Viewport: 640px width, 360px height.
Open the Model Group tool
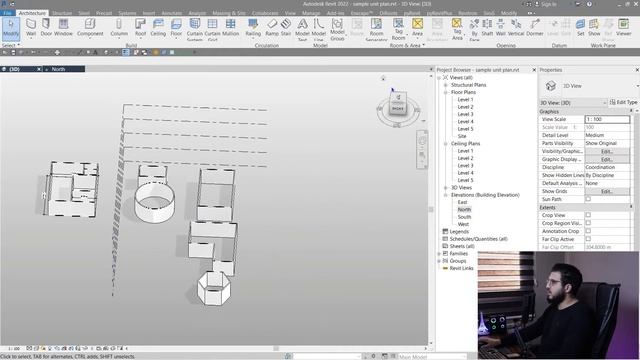point(337,29)
